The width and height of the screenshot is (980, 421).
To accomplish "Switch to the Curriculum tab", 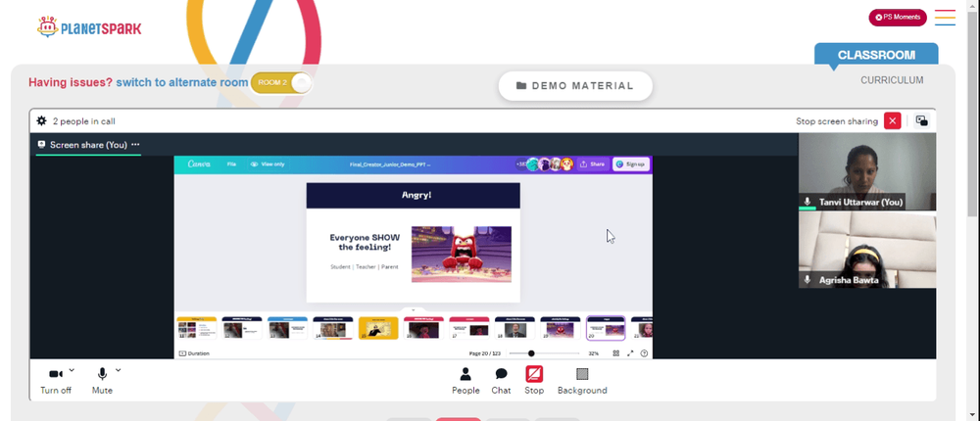I will click(x=892, y=80).
